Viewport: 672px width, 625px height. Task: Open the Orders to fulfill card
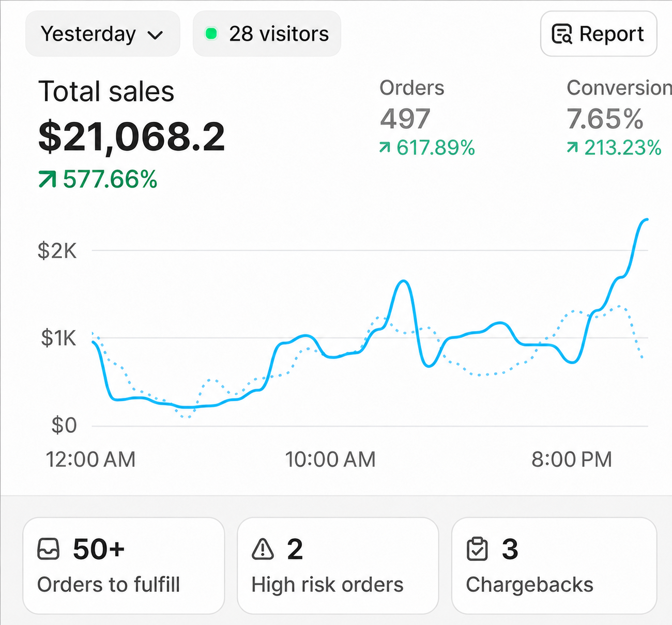click(124, 566)
